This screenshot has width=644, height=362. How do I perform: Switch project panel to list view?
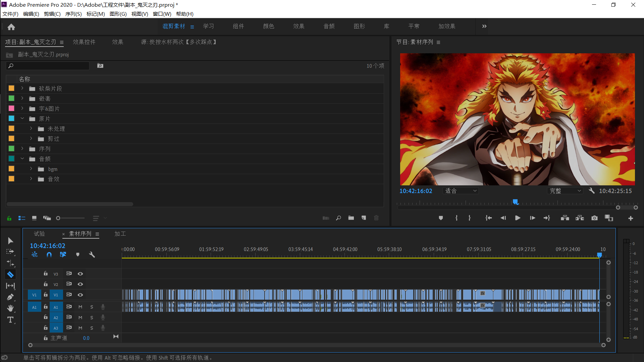click(x=22, y=218)
